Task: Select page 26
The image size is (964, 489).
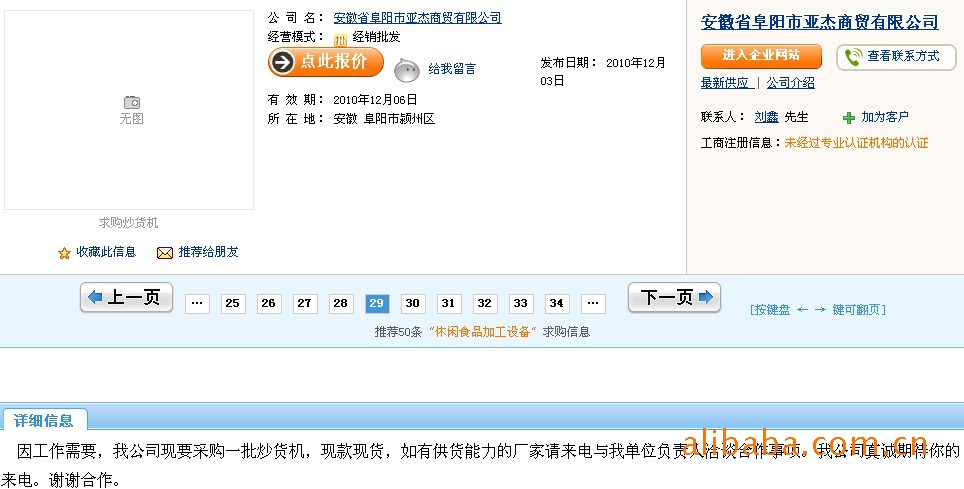Action: click(269, 303)
